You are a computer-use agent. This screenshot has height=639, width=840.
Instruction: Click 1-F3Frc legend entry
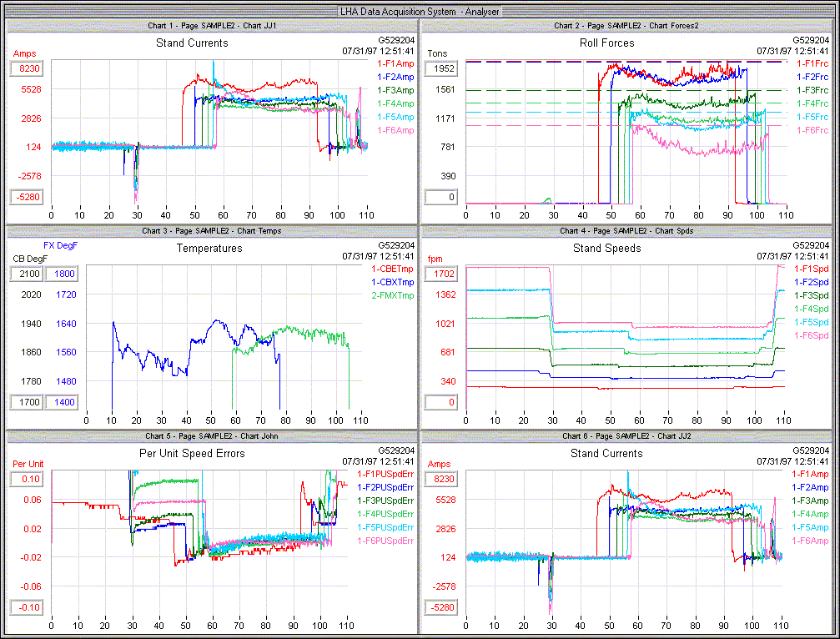click(x=812, y=91)
